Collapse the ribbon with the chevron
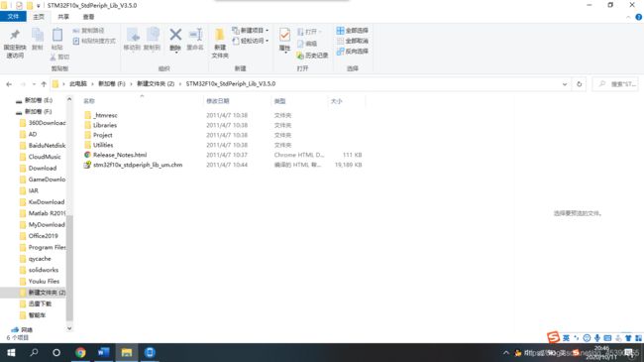 pos(628,17)
